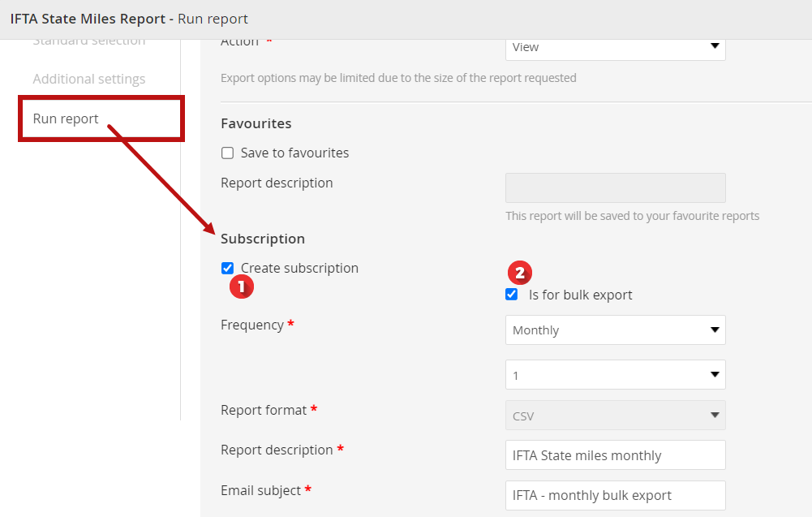
Task: Open the Report format CSV dropdown
Action: click(615, 415)
